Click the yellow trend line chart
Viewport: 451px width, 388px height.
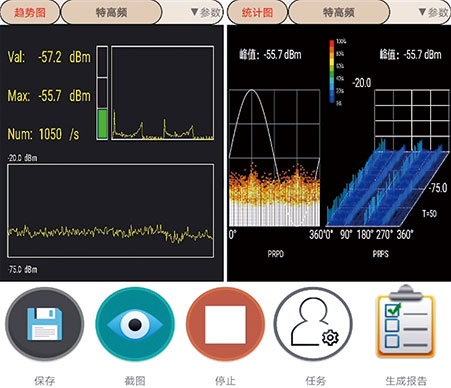[110, 211]
